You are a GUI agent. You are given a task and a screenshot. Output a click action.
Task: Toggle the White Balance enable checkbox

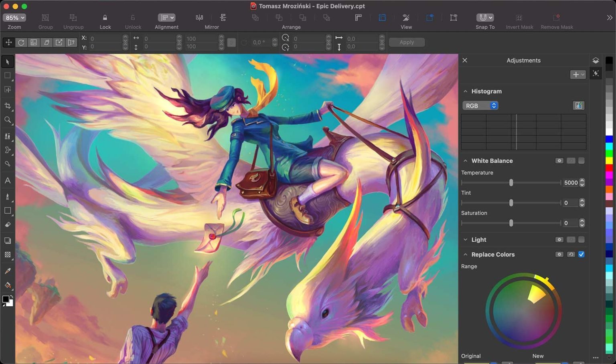[582, 161]
